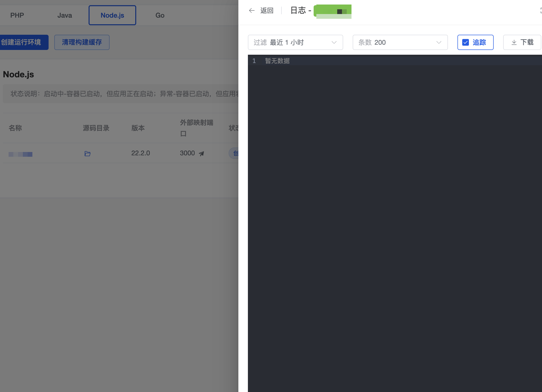542x392 pixels.
Task: Click the 清理构建缓存 button
Action: coord(82,43)
